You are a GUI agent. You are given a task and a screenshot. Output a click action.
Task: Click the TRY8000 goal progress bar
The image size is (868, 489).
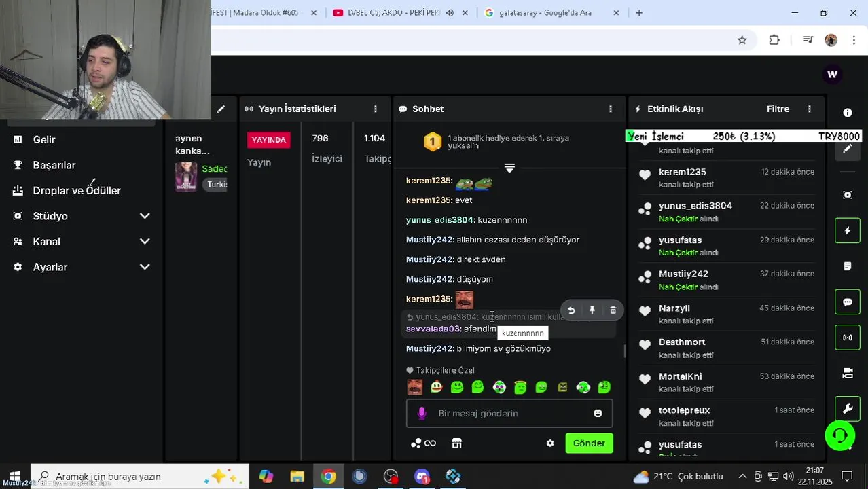click(744, 137)
